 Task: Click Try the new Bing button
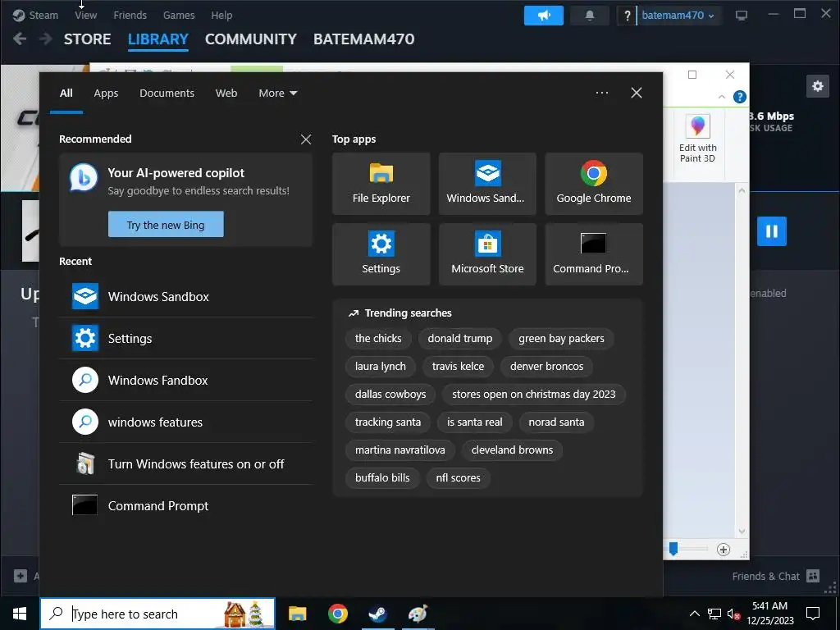(166, 225)
